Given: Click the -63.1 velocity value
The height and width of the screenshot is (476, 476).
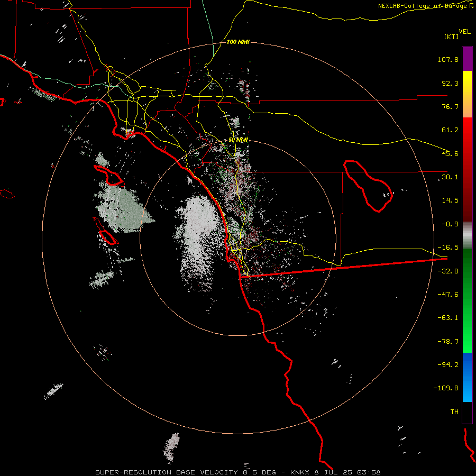Looking at the screenshot, I should click(448, 318).
